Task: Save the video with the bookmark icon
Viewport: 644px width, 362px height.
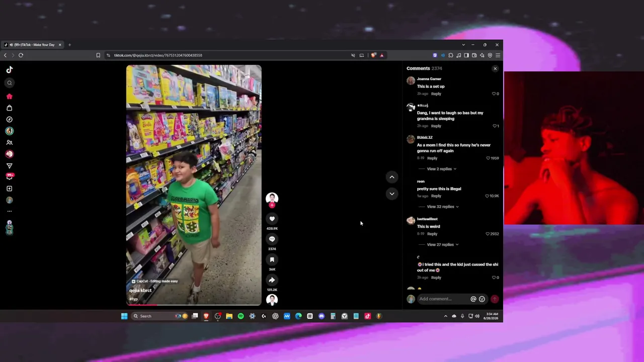Action: 272,259
